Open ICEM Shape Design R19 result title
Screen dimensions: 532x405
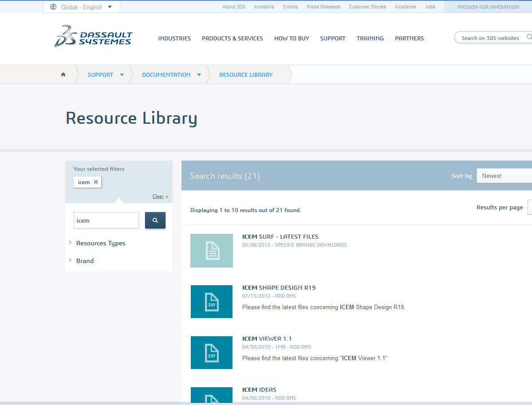[279, 288]
